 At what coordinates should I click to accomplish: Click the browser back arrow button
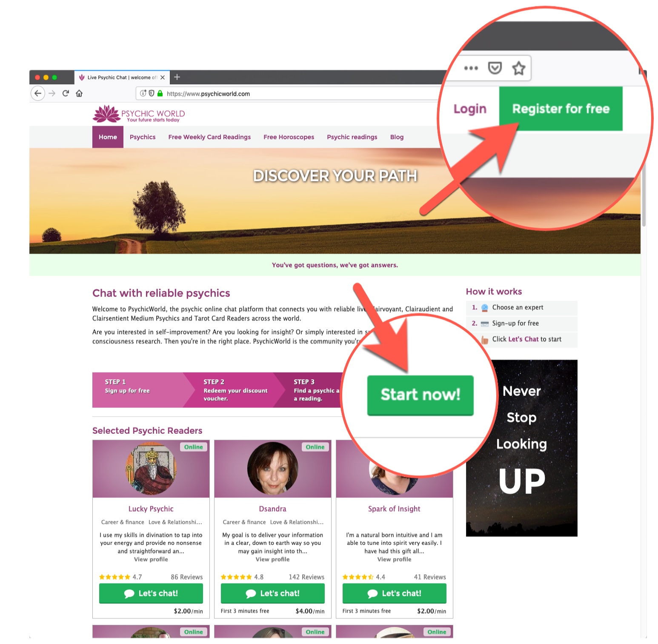(x=38, y=93)
